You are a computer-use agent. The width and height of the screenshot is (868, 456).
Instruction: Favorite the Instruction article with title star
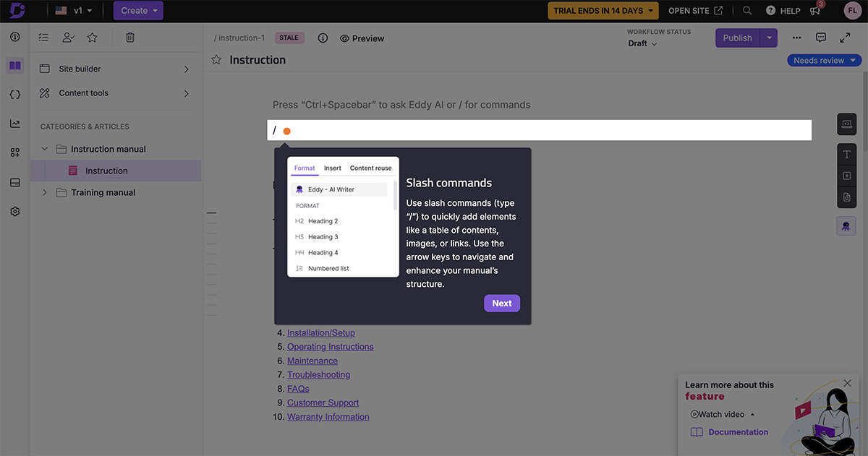click(216, 60)
